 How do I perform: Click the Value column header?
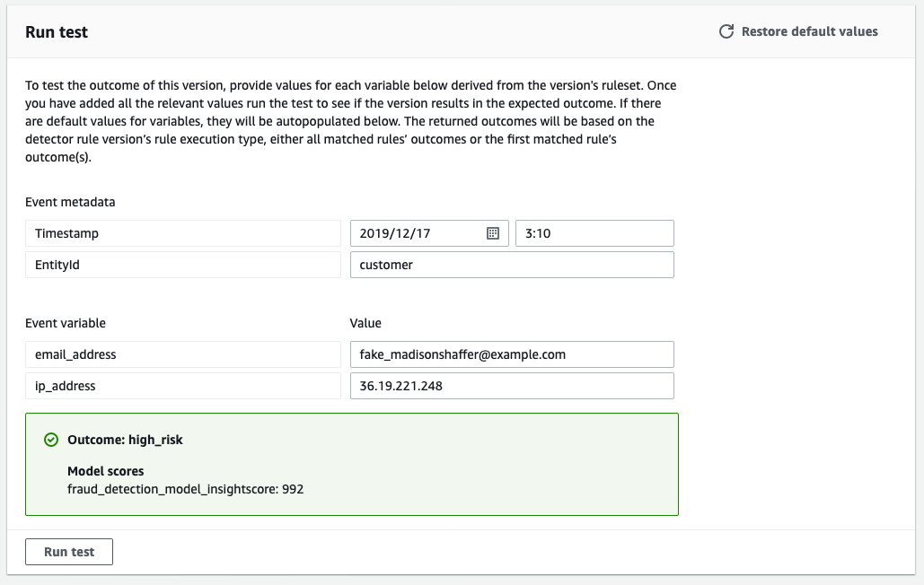click(x=365, y=323)
